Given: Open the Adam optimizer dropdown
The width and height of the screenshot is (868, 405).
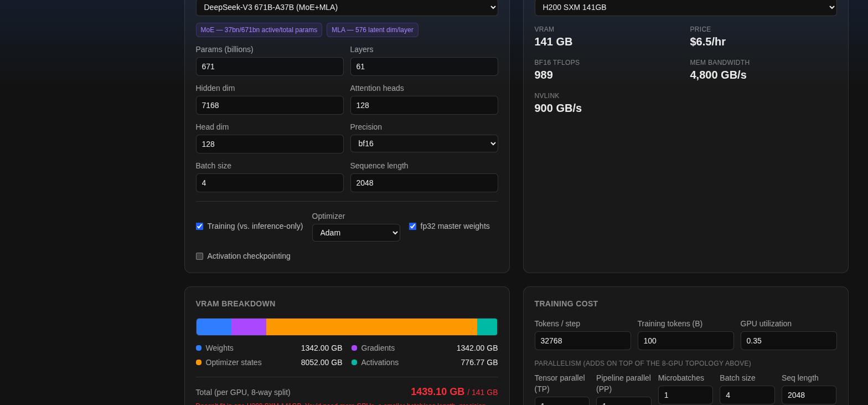Looking at the screenshot, I should pos(356,233).
